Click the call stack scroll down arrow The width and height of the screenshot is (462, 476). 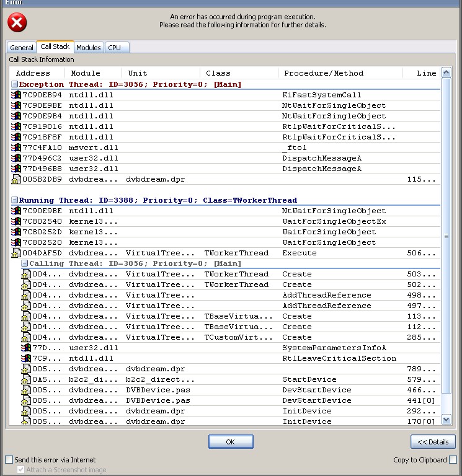[x=446, y=420]
